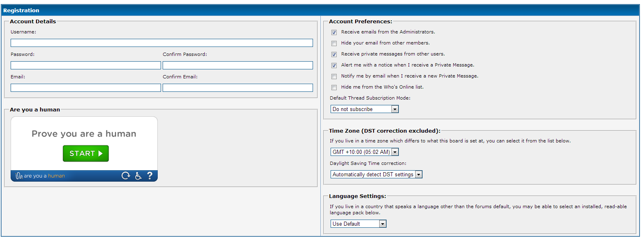This screenshot has height=240, width=644.
Task: Enable 'Notify me by email' checkbox
Action: coord(334,76)
